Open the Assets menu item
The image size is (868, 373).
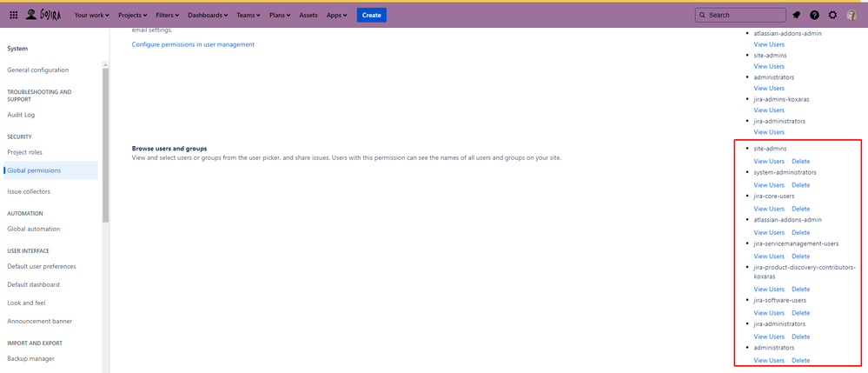click(308, 15)
